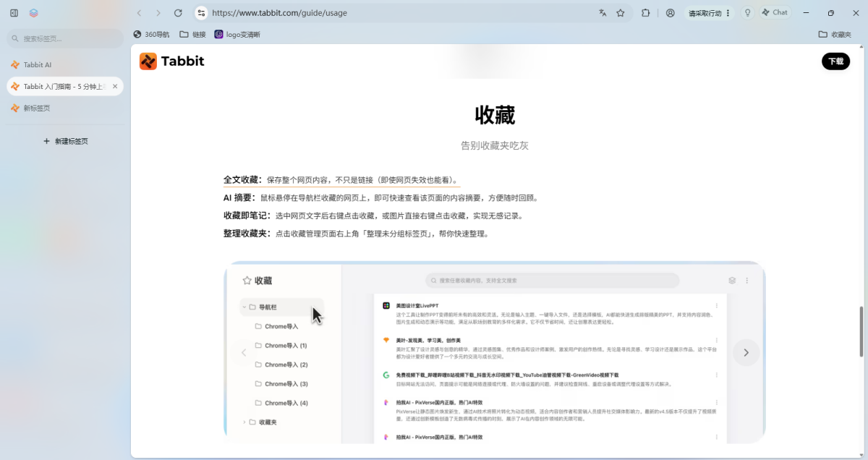Open the three-dot menu beside layers icon

click(747, 281)
